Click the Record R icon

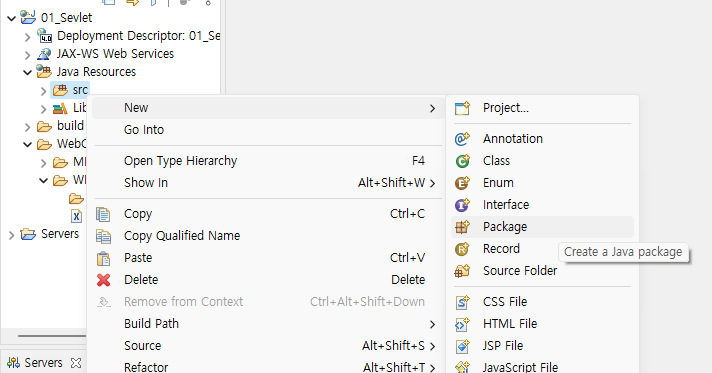coord(462,249)
